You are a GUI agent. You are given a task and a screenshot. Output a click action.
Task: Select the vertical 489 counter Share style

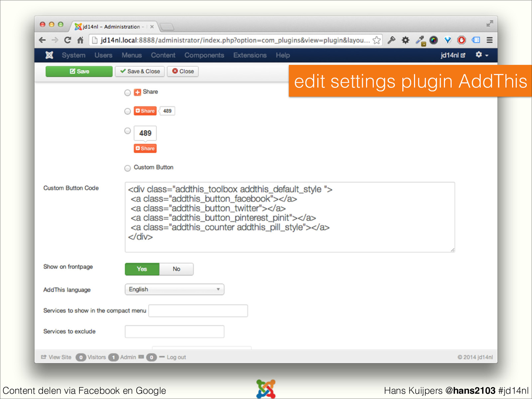(127, 131)
